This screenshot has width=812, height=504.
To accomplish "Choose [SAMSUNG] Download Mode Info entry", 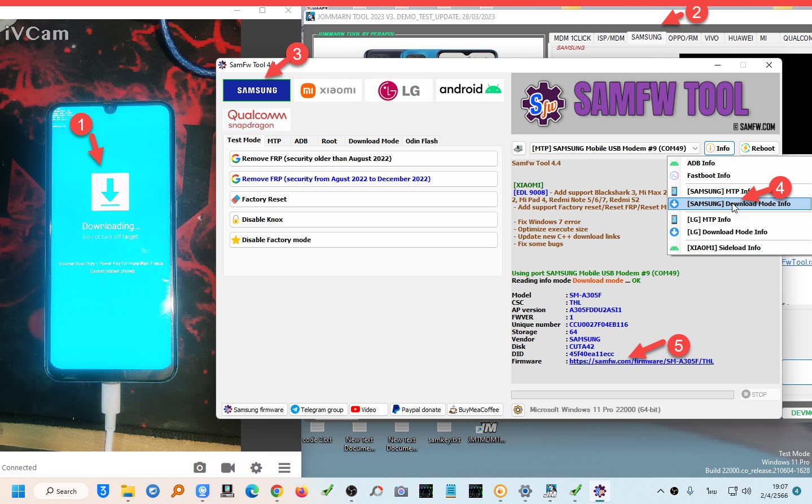I will [740, 204].
